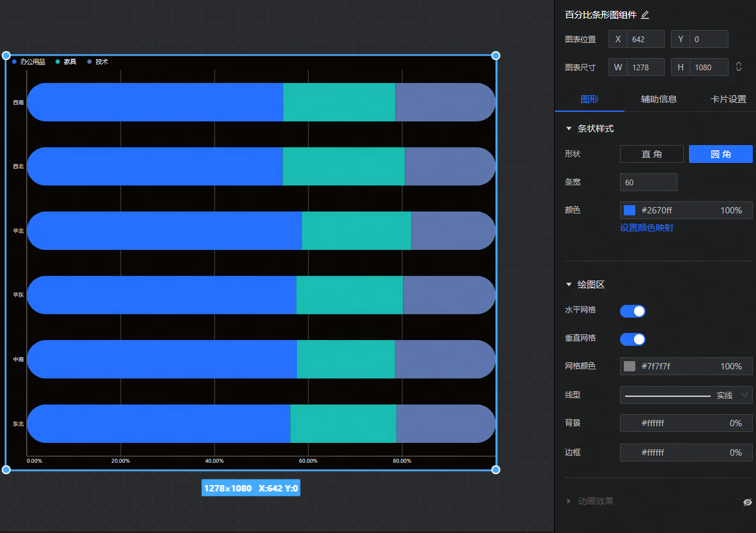Switch to the 辅助信息 tab
Viewport: 756px width, 533px height.
658,99
